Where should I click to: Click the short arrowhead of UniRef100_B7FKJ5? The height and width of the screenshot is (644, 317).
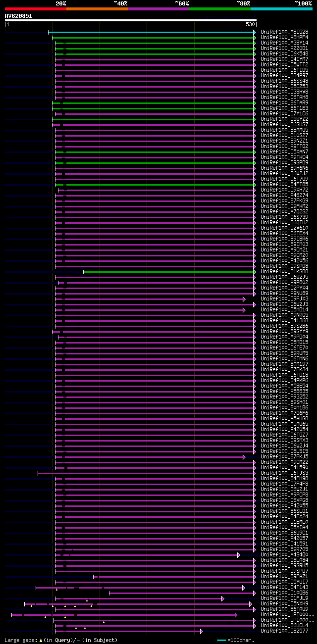[244, 456]
